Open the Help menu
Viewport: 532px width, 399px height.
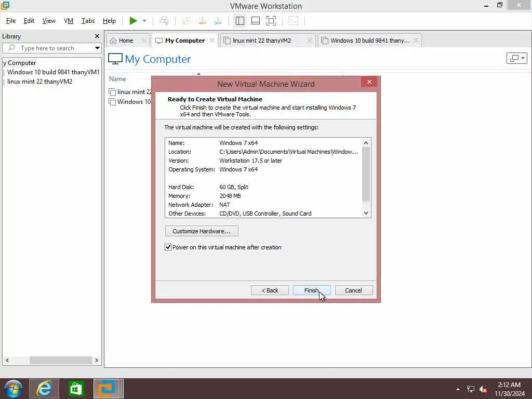click(x=109, y=21)
